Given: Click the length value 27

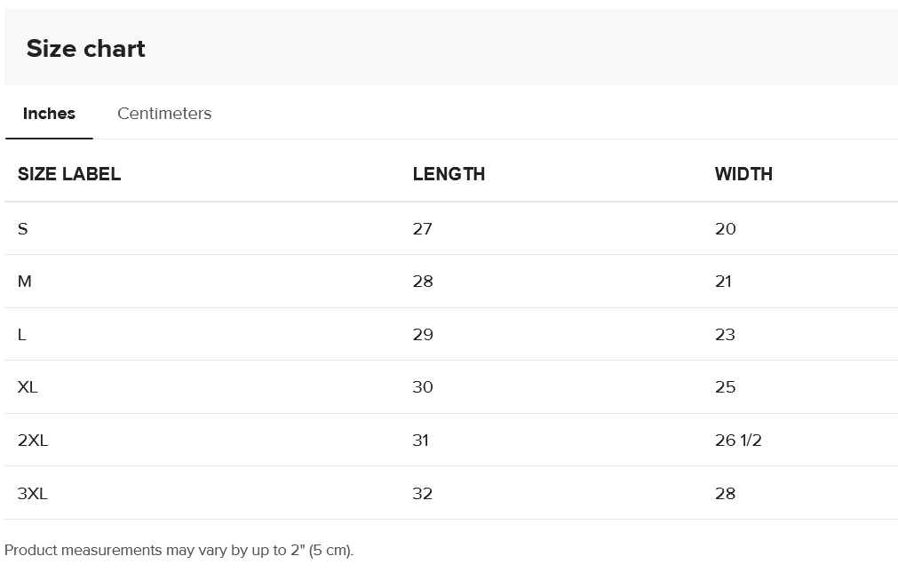Looking at the screenshot, I should [423, 229].
